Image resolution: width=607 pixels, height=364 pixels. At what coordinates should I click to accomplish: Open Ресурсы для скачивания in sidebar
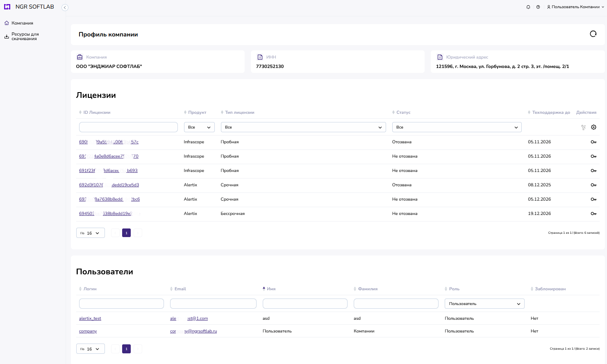pyautogui.click(x=25, y=36)
